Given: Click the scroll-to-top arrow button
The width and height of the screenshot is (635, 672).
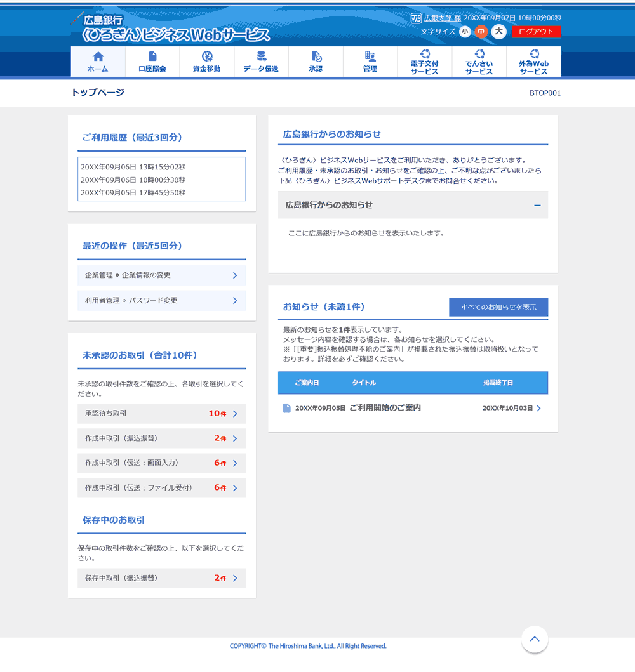Looking at the screenshot, I should (535, 639).
